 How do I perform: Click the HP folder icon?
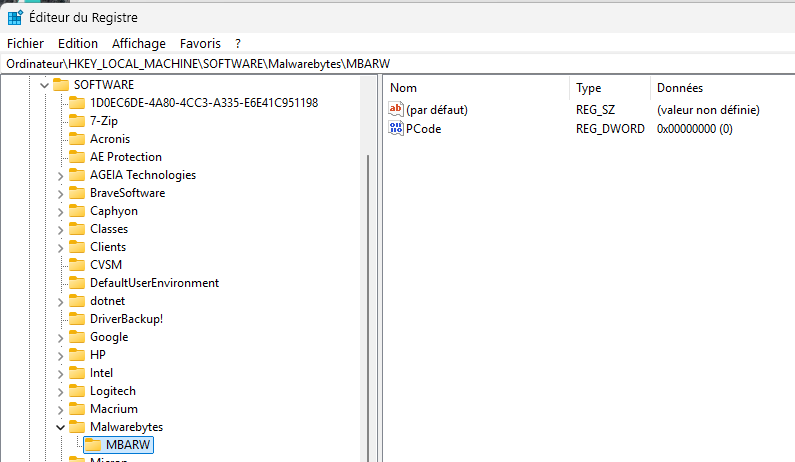(x=77, y=354)
